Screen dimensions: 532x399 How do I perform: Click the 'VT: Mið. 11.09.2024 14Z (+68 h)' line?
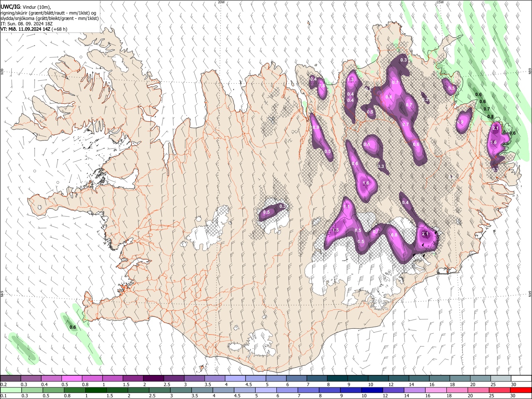tap(34, 29)
